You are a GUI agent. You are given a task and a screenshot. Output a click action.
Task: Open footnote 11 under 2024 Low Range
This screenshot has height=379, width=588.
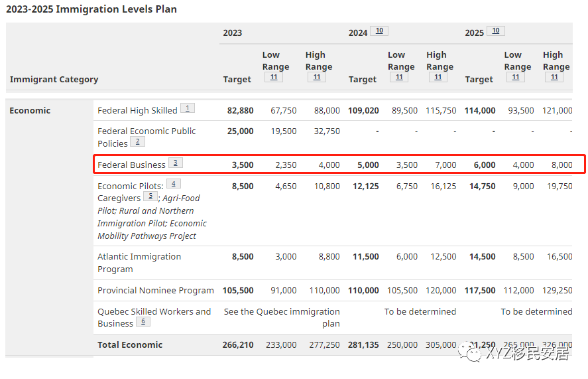[x=399, y=77]
